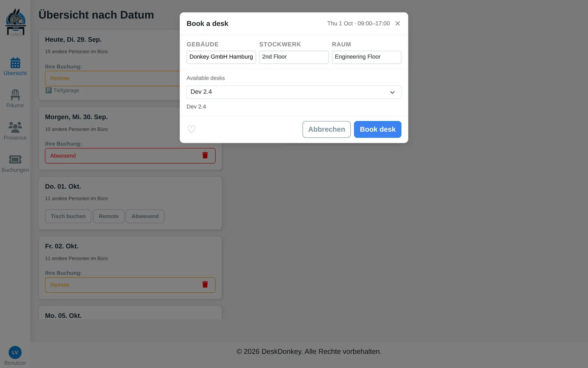The width and height of the screenshot is (588, 368).
Task: Click the DeskDonkey copyright footer text
Action: point(309,351)
